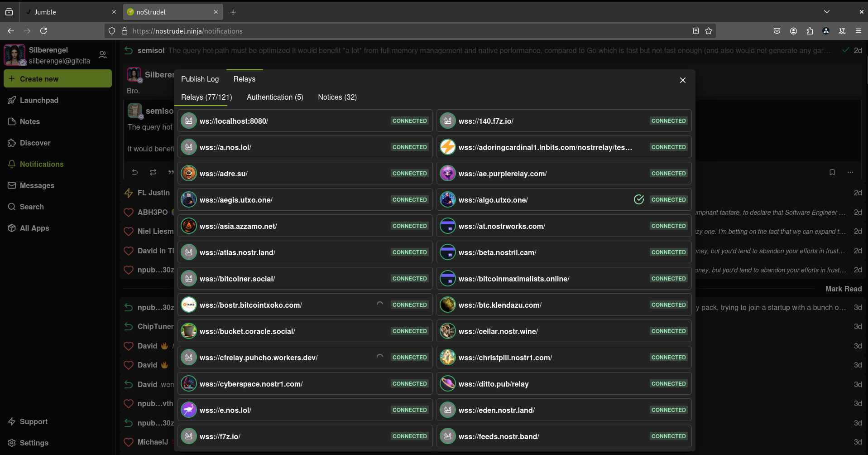This screenshot has height=455, width=868.
Task: Click CONNECTED badge for wss://ditto.pub/relay
Action: click(669, 384)
